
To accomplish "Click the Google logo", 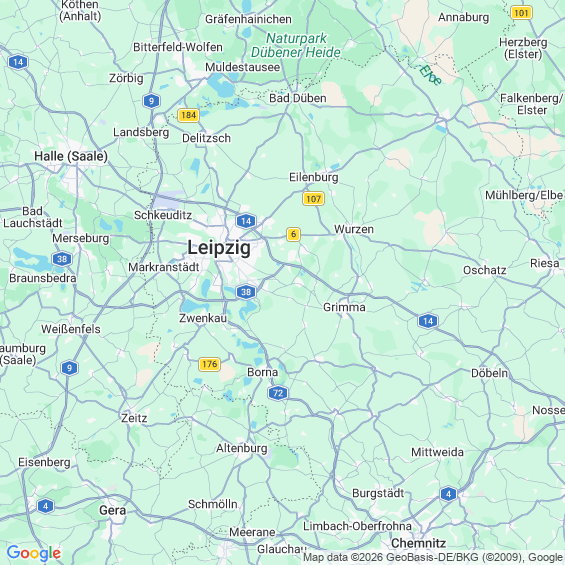I will coord(34,553).
